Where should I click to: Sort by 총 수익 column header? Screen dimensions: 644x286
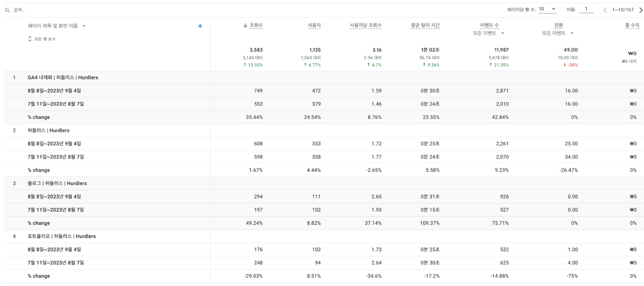(x=632, y=25)
